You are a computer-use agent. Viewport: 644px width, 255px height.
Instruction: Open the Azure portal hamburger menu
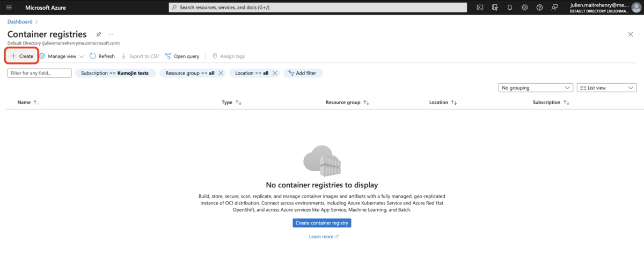pyautogui.click(x=9, y=8)
